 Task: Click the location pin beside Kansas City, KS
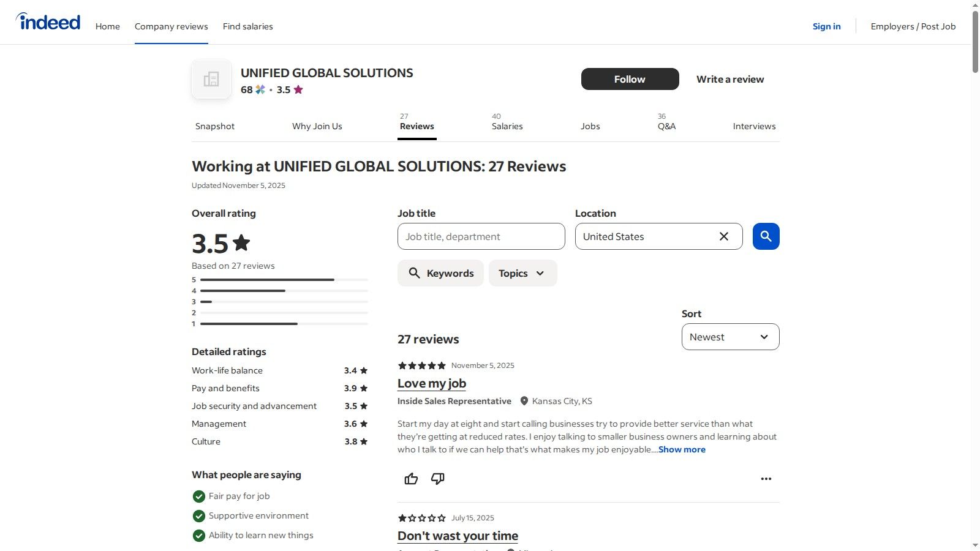(x=524, y=401)
